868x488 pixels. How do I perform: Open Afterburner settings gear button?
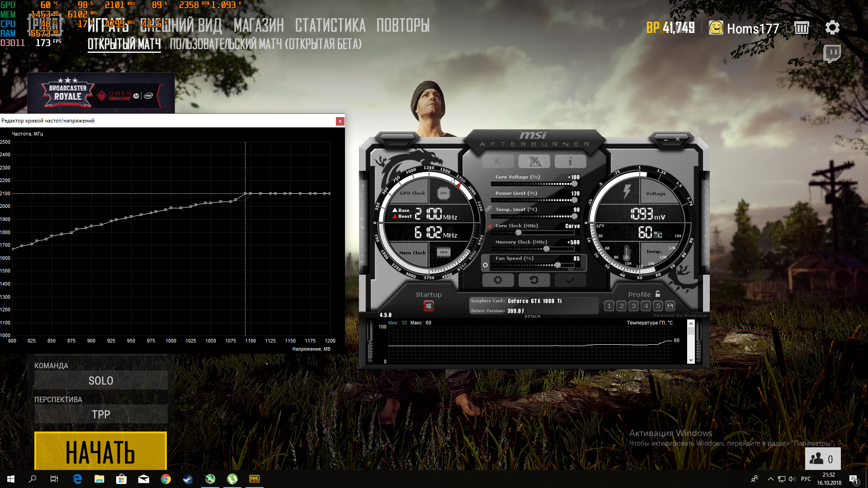click(x=498, y=280)
